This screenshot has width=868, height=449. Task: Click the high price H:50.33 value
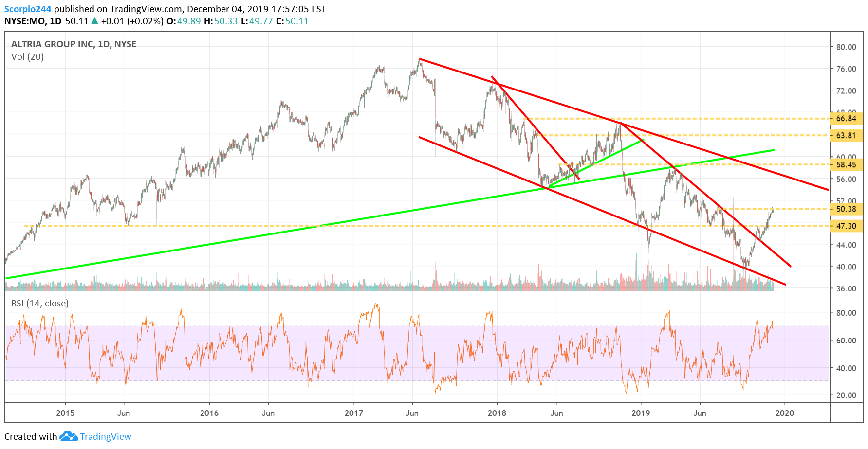click(x=221, y=21)
